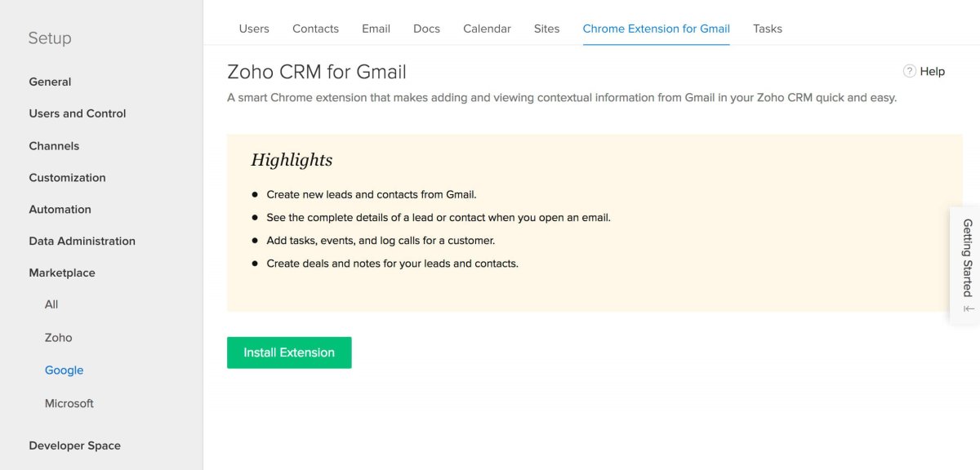This screenshot has width=980, height=470.
Task: Expand the General setup section
Action: point(50,82)
